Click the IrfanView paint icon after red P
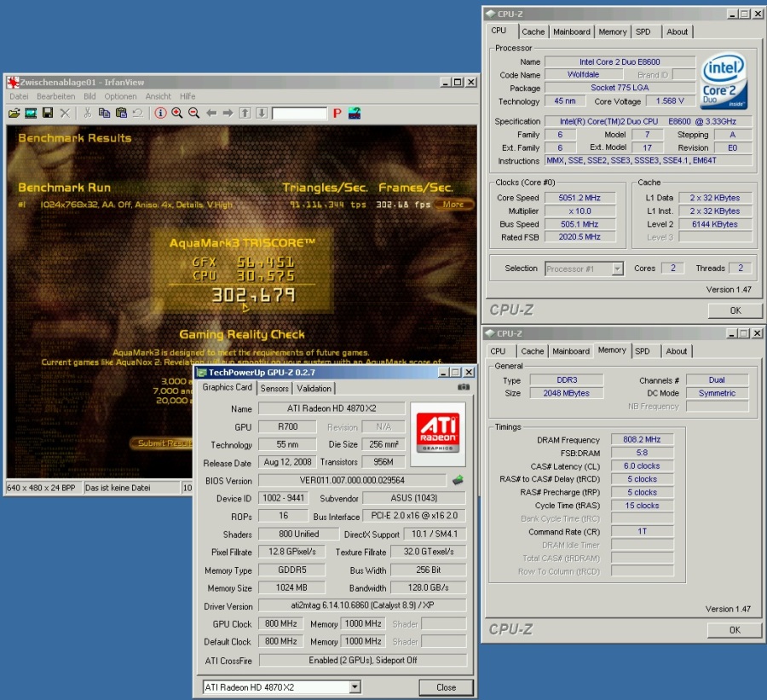767x700 pixels. pyautogui.click(x=355, y=113)
